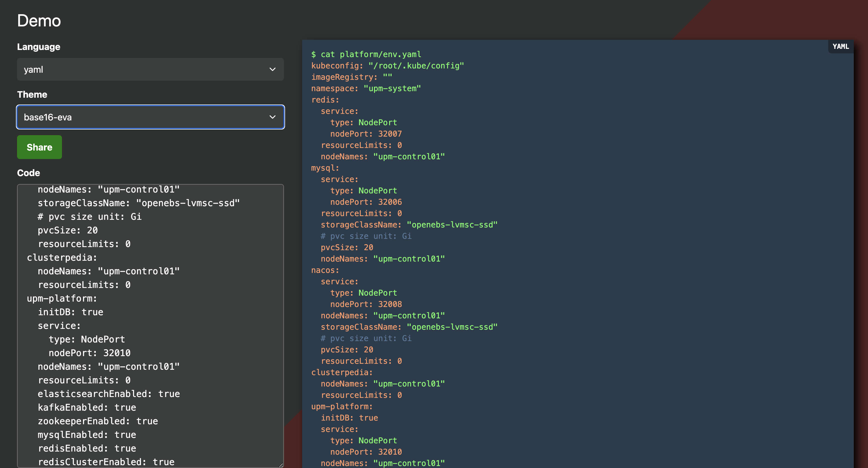The image size is (868, 468).
Task: Click 'namespace: "upm-system"' in the preview
Action: pos(366,89)
